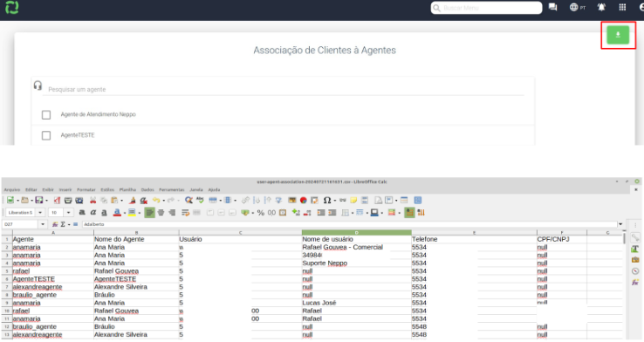Click the Find and Replace icon
The width and height of the screenshot is (644, 342).
coord(188,200)
